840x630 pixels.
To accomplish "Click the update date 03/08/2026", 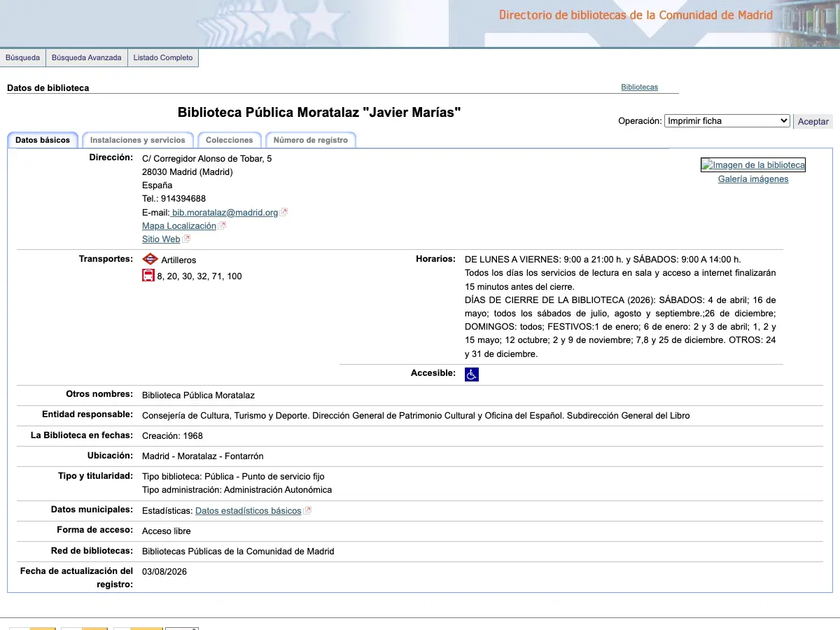I will click(164, 572).
